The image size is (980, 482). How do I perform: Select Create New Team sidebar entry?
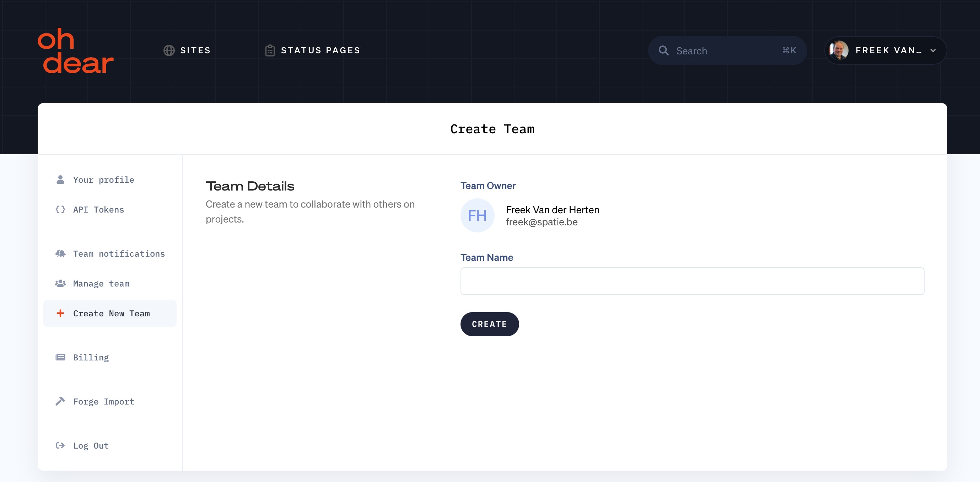(110, 314)
